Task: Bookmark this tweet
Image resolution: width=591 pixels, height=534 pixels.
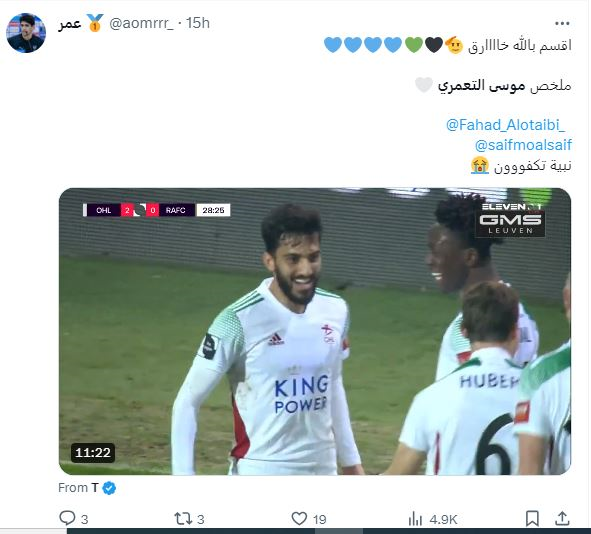Action: coord(532,519)
